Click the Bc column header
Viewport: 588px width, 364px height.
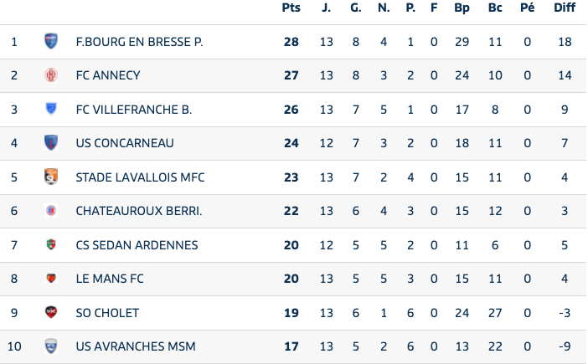495,8
